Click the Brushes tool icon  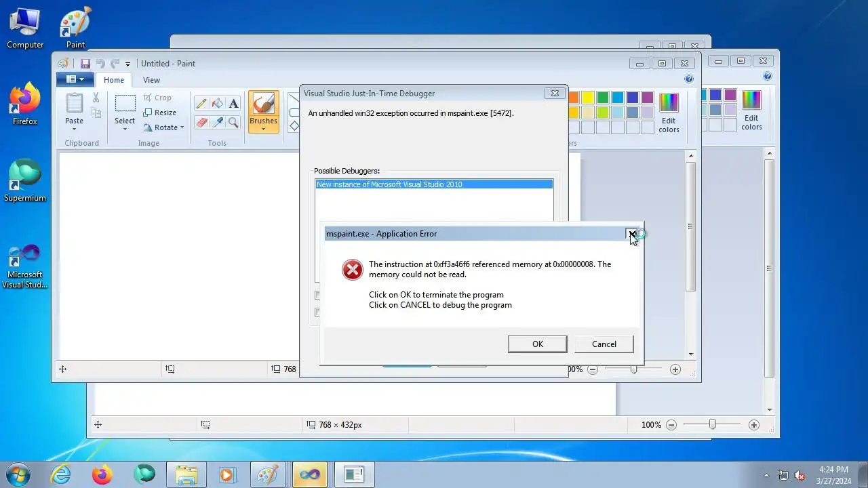pos(263,104)
